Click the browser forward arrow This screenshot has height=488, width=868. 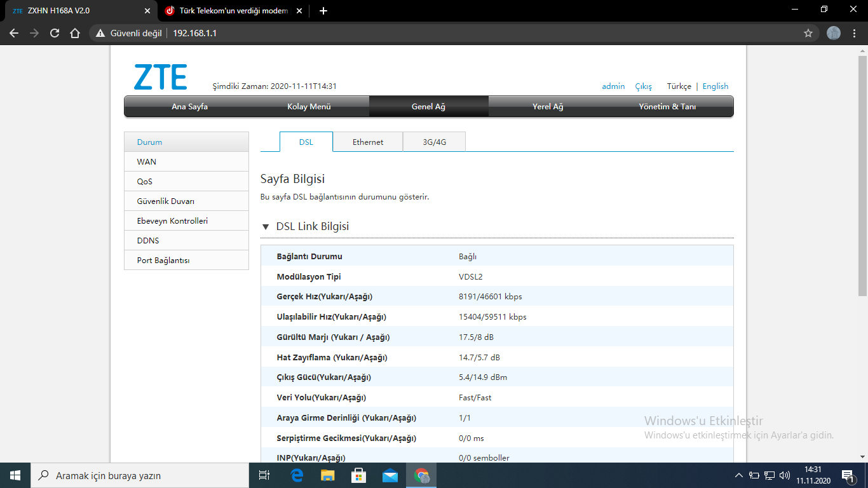click(x=34, y=33)
